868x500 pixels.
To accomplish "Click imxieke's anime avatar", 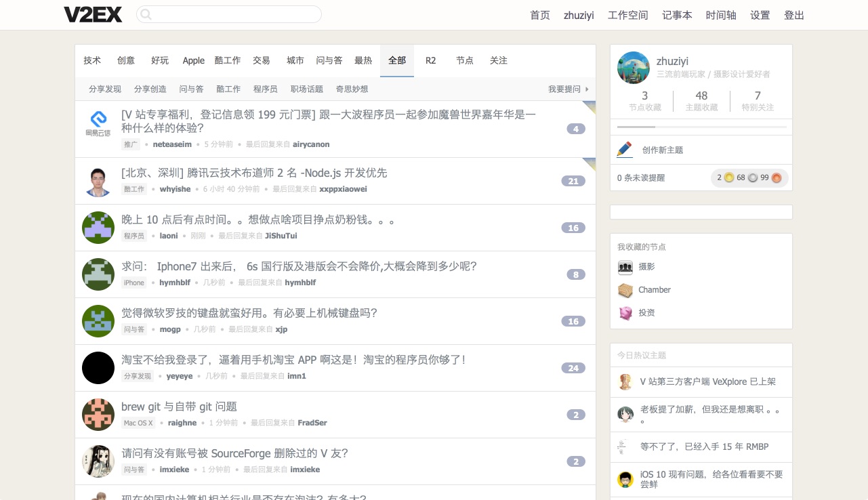I will (x=98, y=461).
